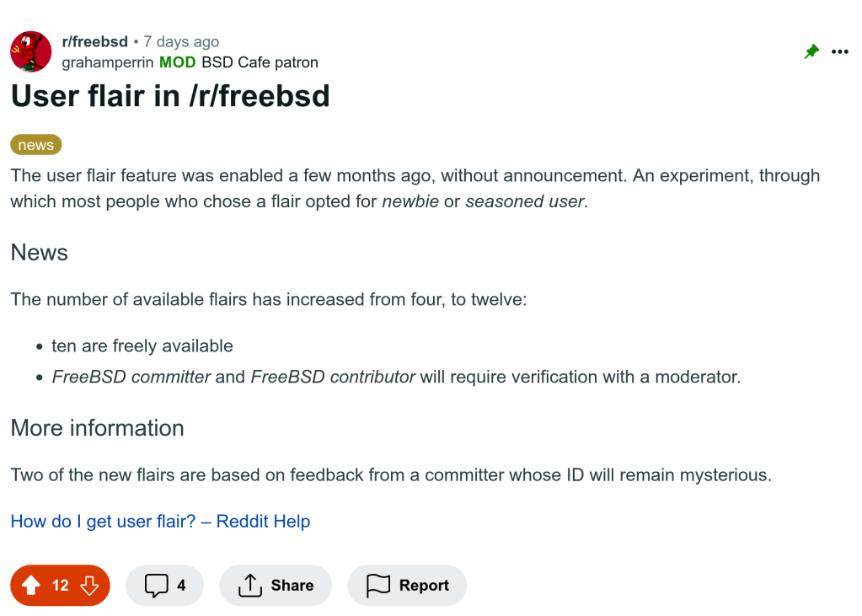
Task: Click the green pinned post icon
Action: 811,51
